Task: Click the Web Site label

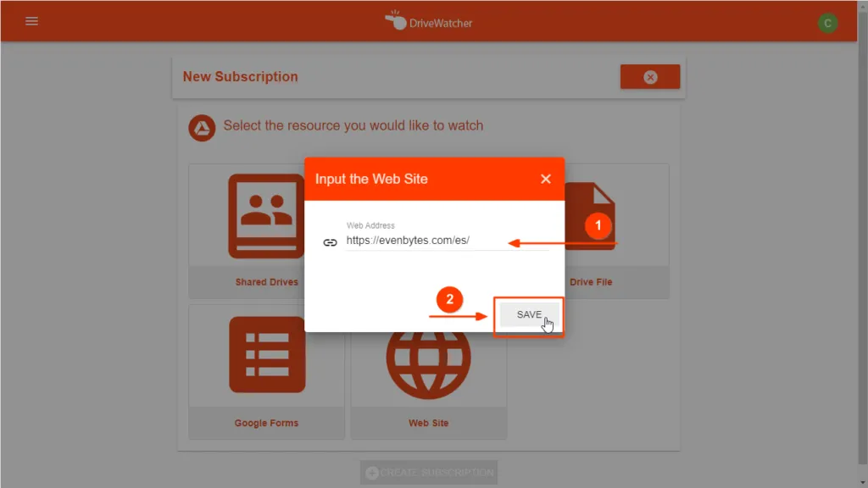Action: [x=428, y=423]
